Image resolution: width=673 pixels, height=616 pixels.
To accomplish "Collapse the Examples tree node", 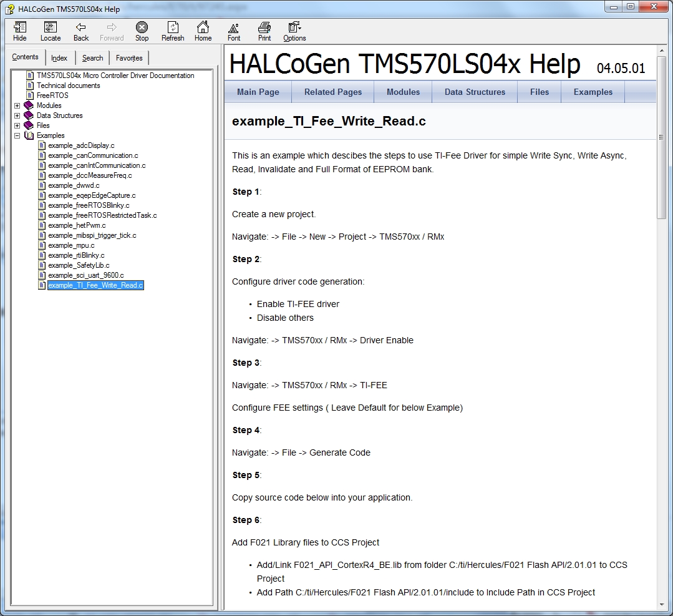I will click(17, 135).
